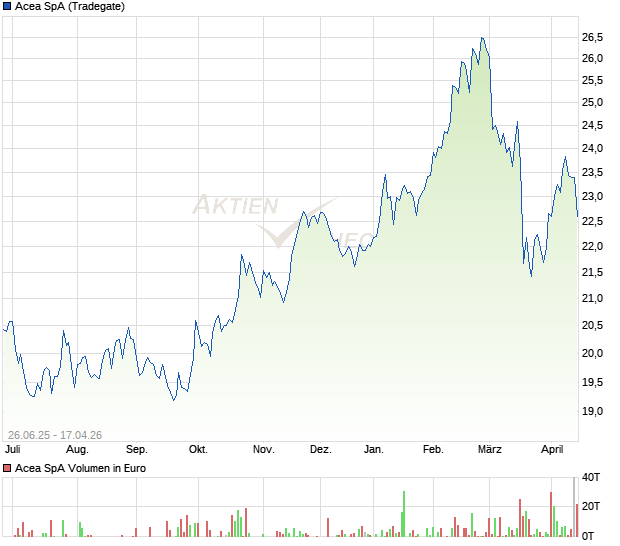Click the 24,0 price axis value
Screen dimensions: 620x546
592,148
